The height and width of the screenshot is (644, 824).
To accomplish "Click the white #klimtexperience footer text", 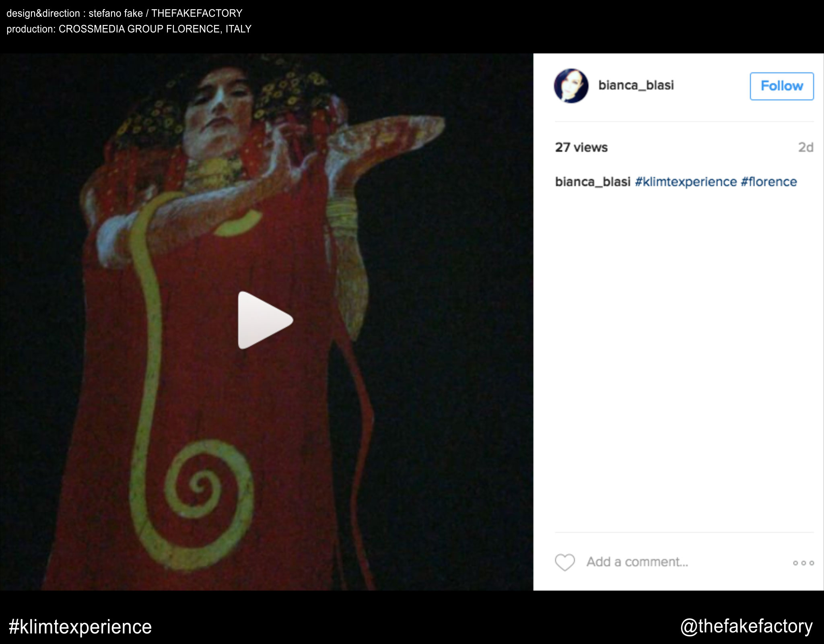I will pos(80,627).
